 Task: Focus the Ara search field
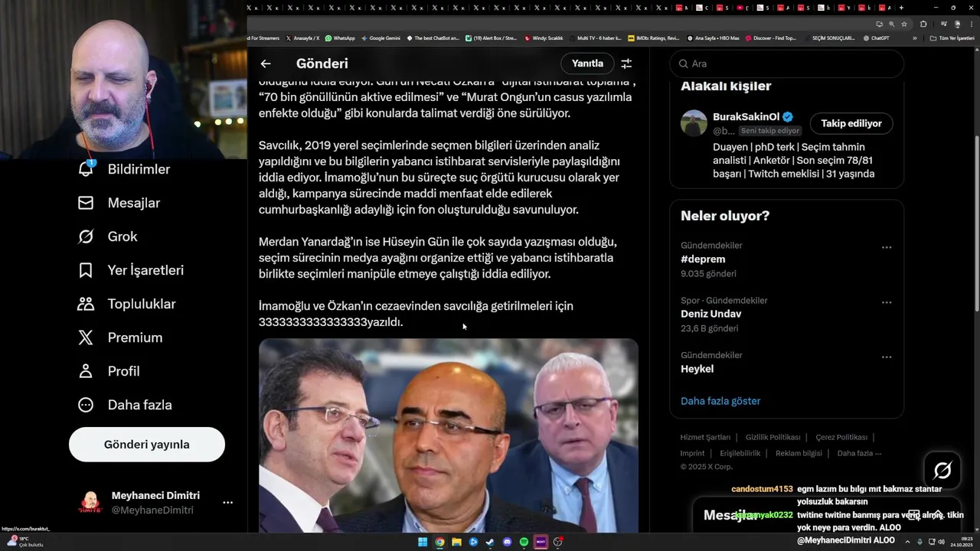(x=787, y=64)
